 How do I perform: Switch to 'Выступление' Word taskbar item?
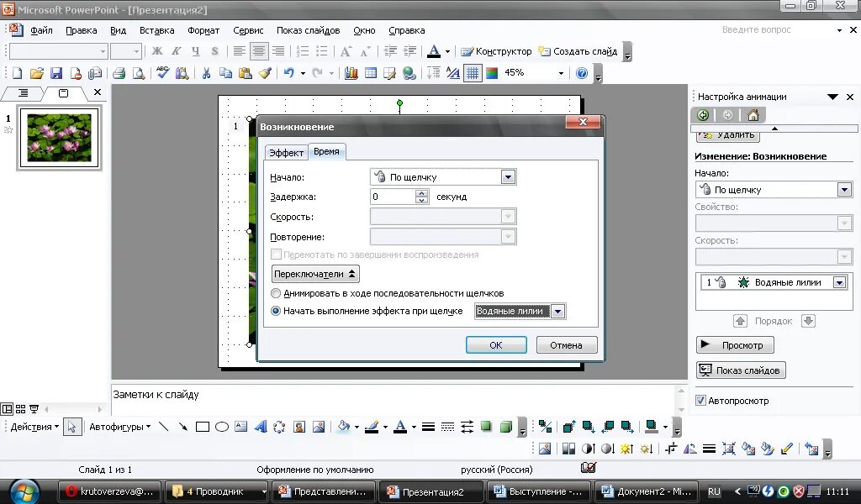[538, 491]
